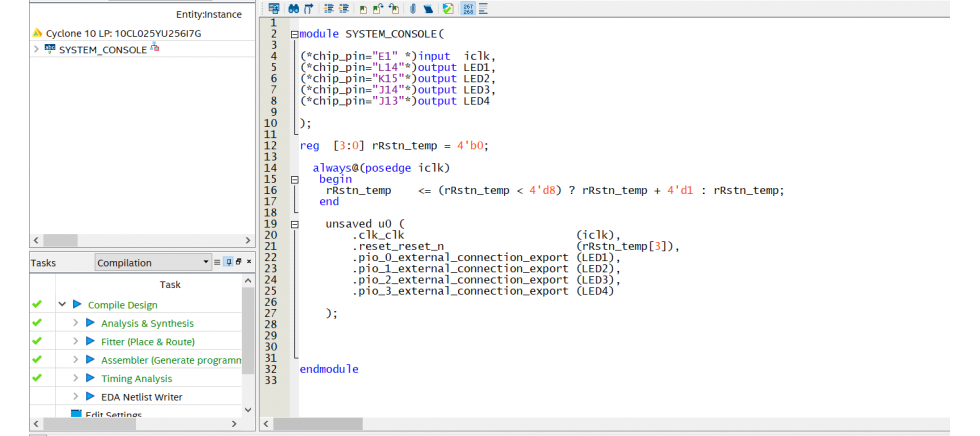Jump to next bookmark icon
980x436 pixels.
(x=377, y=8)
